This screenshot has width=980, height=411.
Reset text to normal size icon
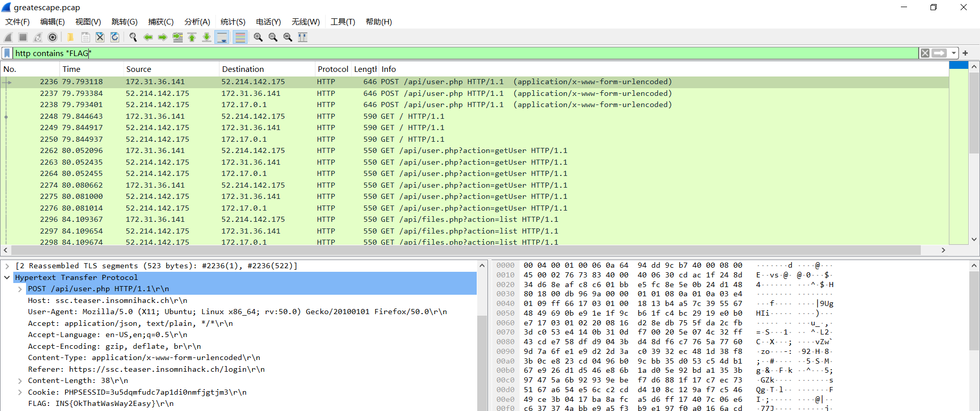point(288,37)
